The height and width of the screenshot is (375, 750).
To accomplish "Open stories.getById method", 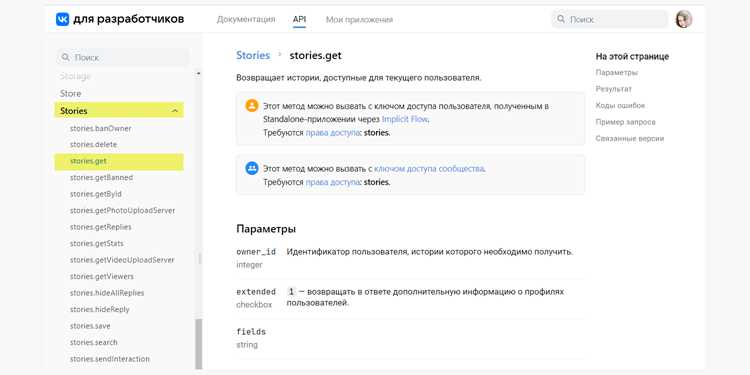I will (96, 194).
